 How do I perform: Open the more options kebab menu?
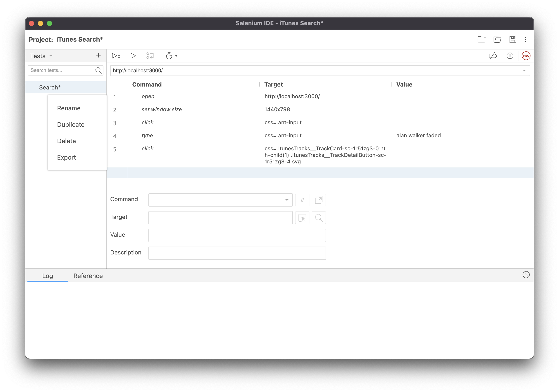click(525, 39)
